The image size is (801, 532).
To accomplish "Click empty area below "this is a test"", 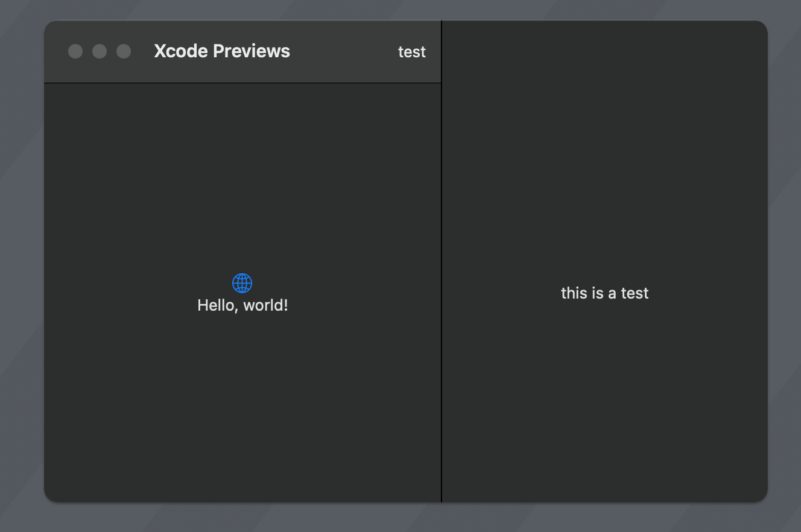I will (x=604, y=410).
